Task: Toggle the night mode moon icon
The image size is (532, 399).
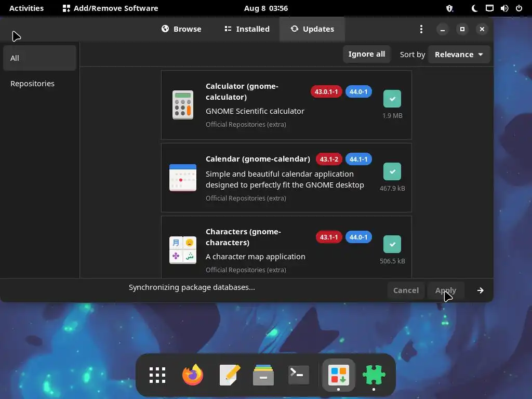Action: [x=475, y=8]
